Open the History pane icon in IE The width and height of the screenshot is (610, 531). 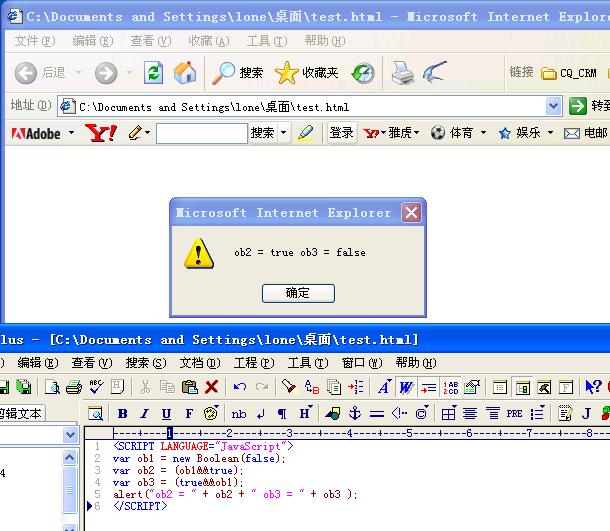(363, 73)
